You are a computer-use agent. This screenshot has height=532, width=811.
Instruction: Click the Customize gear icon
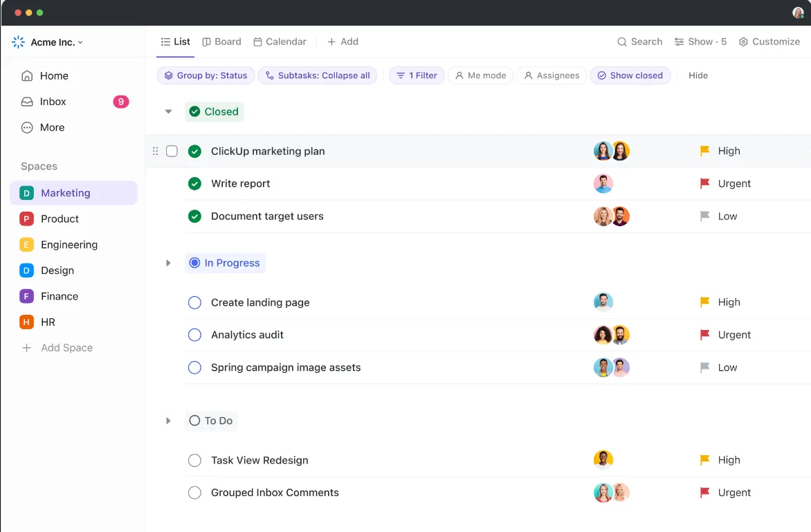743,42
